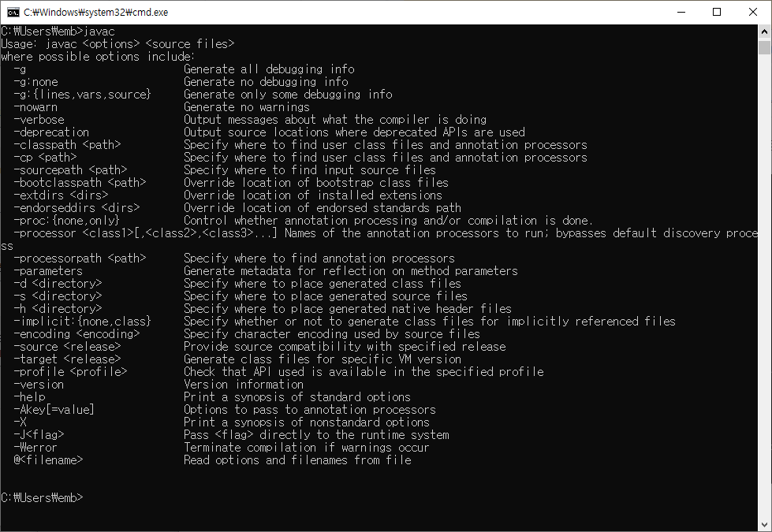Click the '-deprecation' option text
772x532 pixels.
51,132
